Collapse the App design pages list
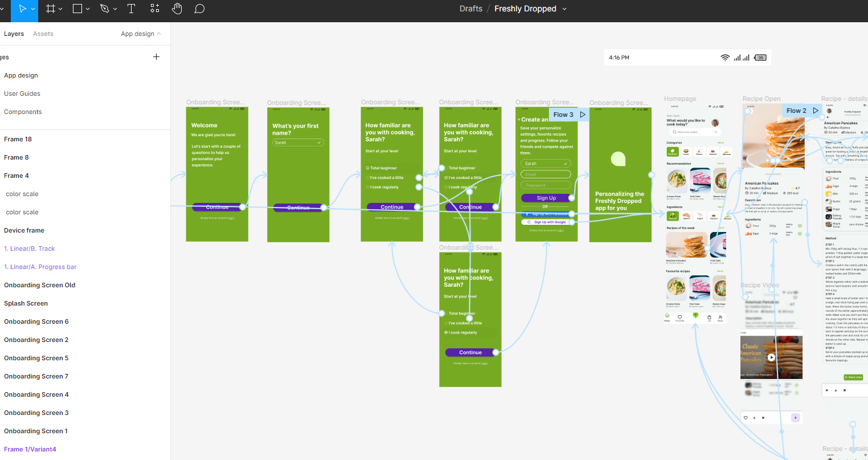Screen dimensions: 868x460 point(159,34)
